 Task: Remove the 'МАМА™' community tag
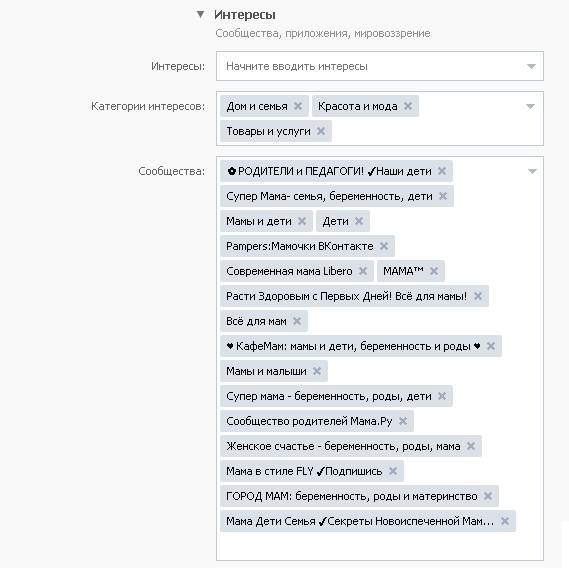[x=434, y=271]
